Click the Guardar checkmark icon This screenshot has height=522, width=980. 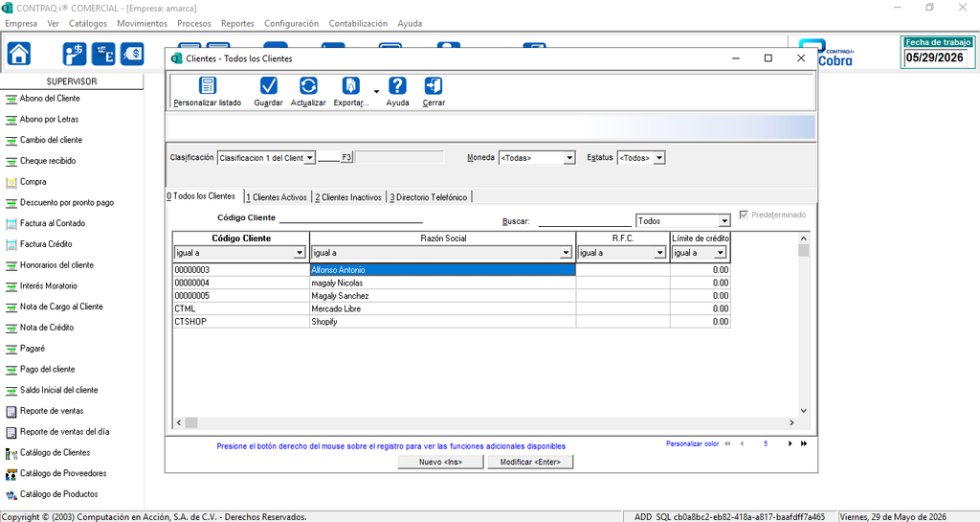pyautogui.click(x=269, y=85)
